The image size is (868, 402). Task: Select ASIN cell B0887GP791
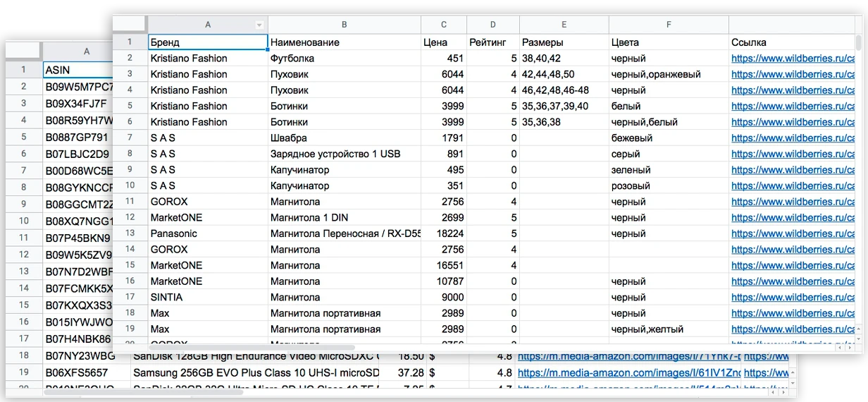click(77, 137)
